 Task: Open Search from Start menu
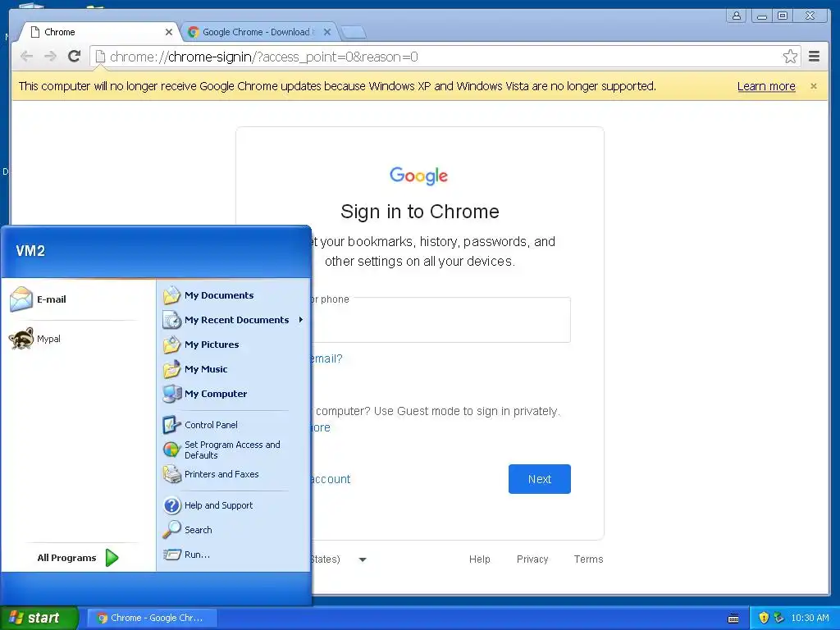pyautogui.click(x=234, y=530)
